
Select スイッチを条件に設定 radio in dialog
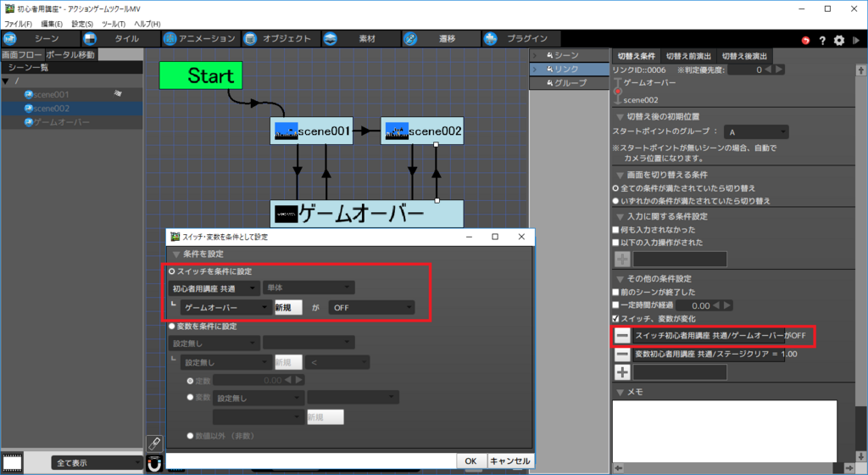(172, 271)
